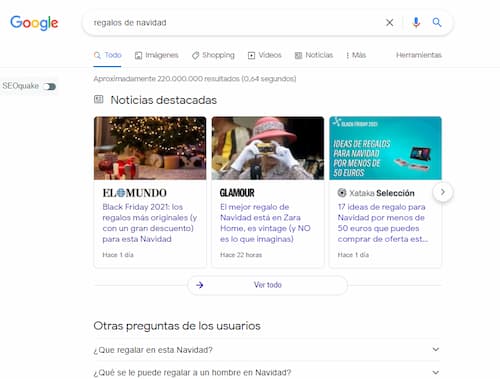500x379 pixels.
Task: Expand question about regalar a un hombre
Action: (267, 372)
